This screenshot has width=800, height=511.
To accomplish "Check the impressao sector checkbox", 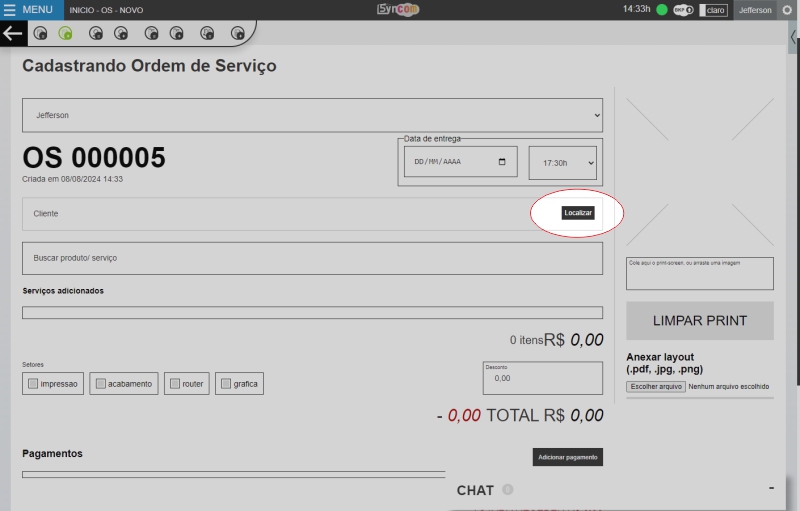I will pyautogui.click(x=34, y=383).
